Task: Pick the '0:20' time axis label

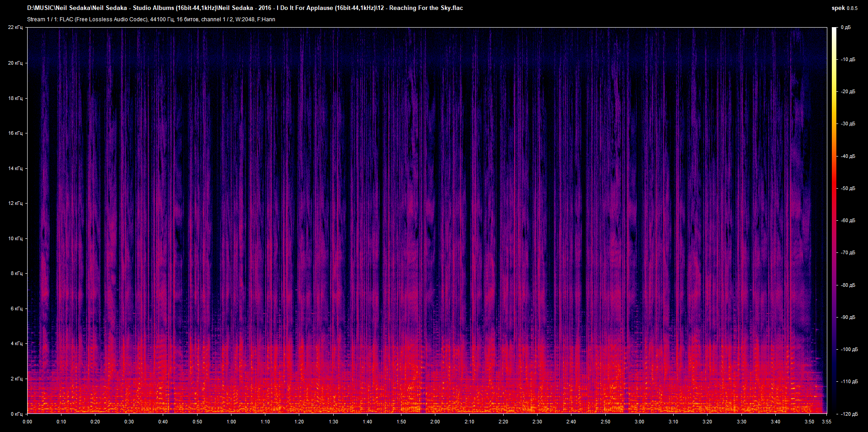Action: pos(95,422)
